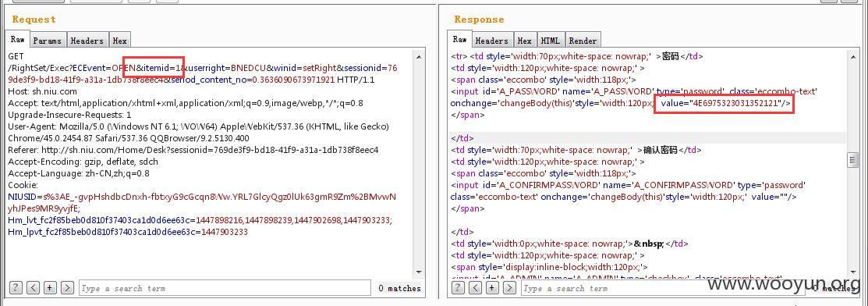Switch to the Response Raw tab
Image resolution: width=868 pixels, height=306 pixels.
pyautogui.click(x=460, y=39)
